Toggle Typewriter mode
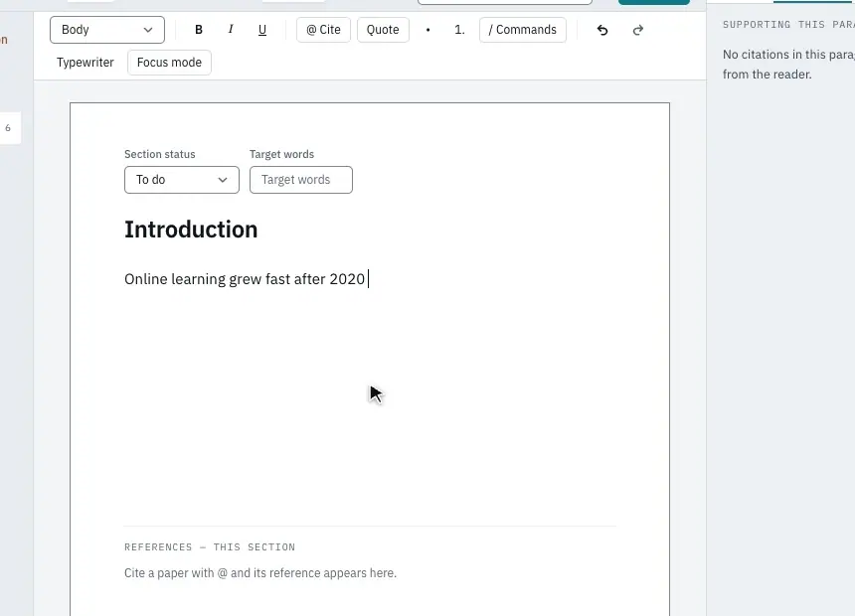 [x=85, y=63]
